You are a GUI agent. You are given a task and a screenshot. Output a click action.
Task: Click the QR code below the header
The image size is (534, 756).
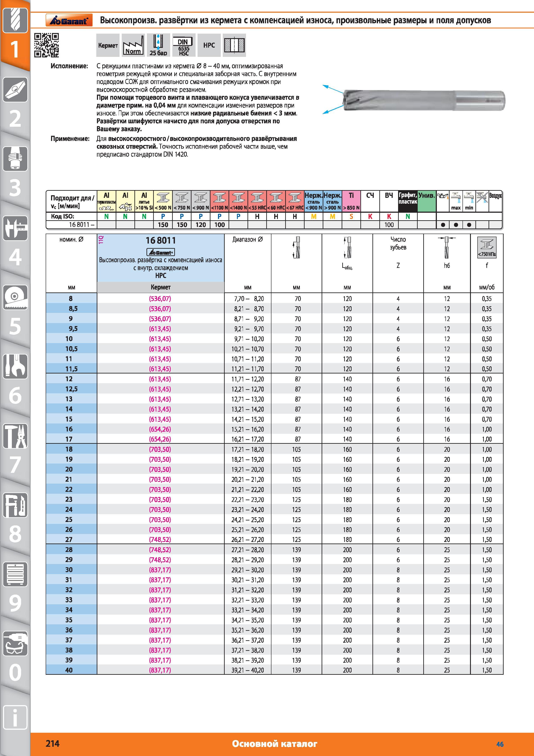[47, 45]
